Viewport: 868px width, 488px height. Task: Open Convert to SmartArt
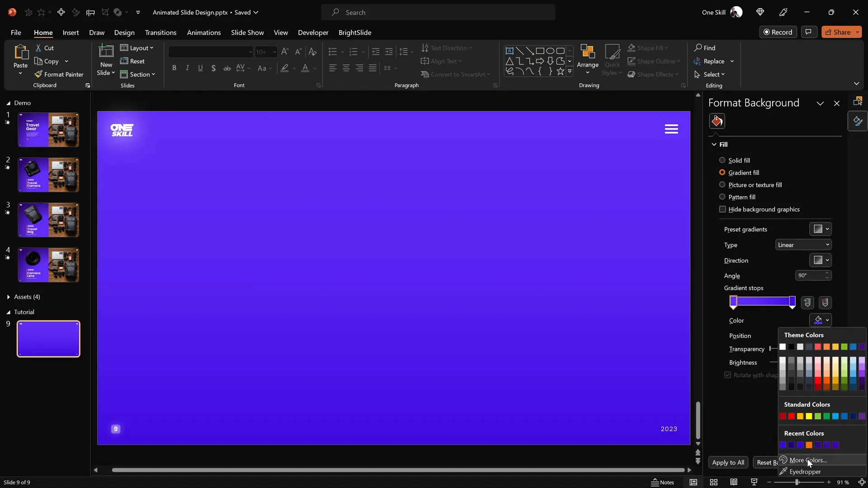point(456,74)
